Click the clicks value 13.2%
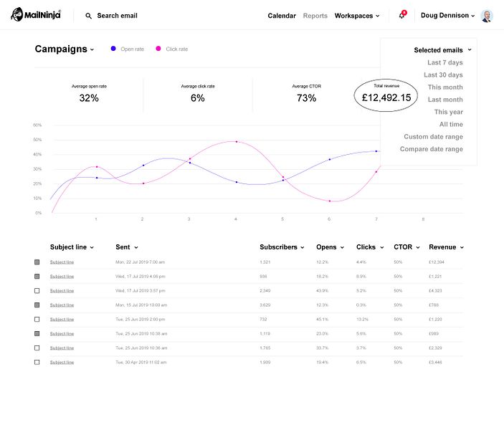 point(362,320)
